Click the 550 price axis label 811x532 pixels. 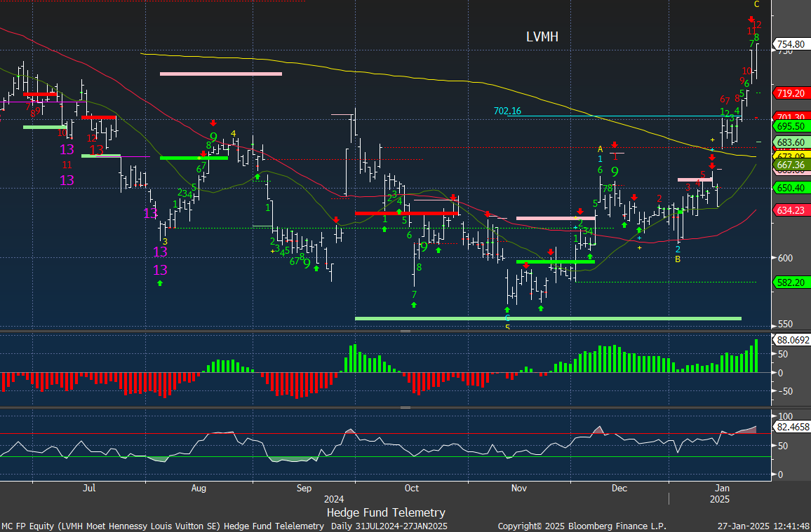pyautogui.click(x=785, y=325)
